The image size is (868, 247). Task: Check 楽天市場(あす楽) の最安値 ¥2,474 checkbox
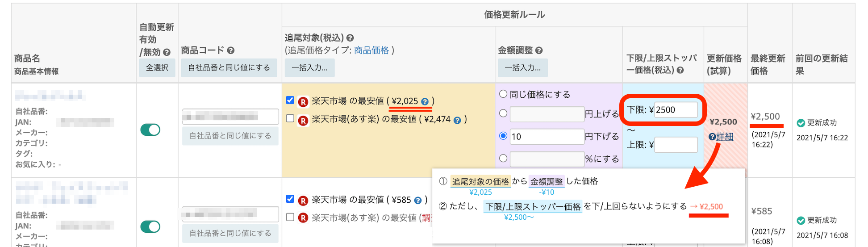(x=290, y=118)
